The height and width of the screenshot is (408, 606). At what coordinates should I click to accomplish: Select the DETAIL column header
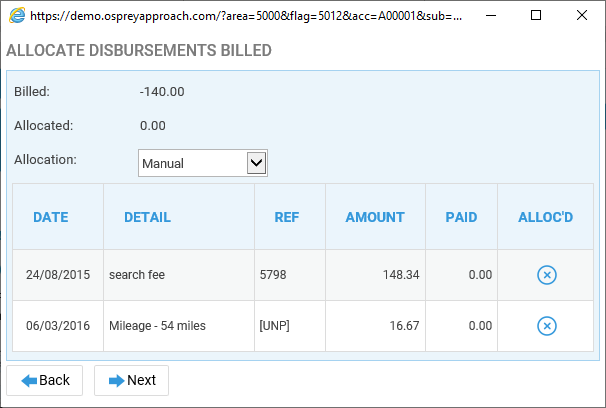coord(147,217)
